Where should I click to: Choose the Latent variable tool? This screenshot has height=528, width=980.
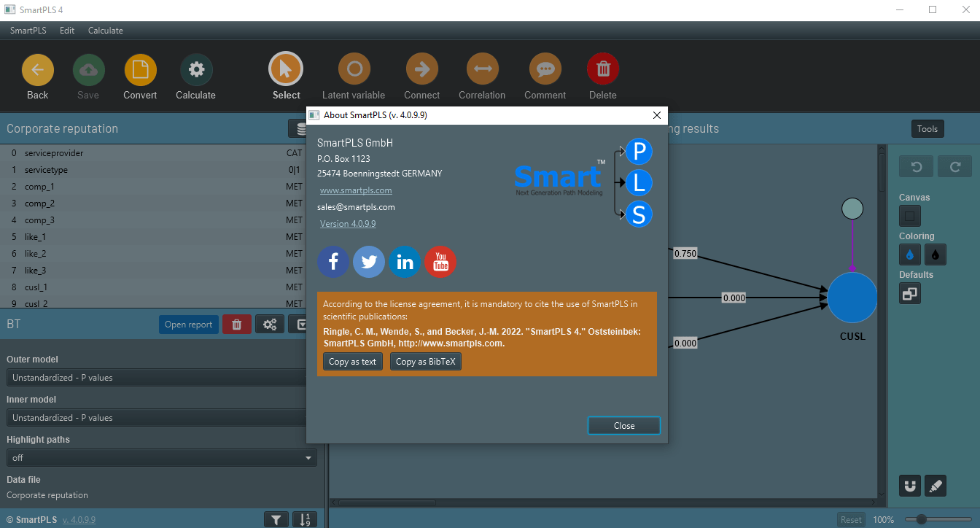point(354,69)
